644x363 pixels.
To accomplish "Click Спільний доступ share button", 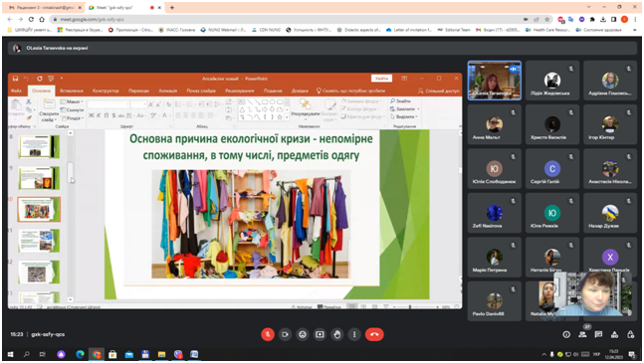I will pyautogui.click(x=439, y=91).
